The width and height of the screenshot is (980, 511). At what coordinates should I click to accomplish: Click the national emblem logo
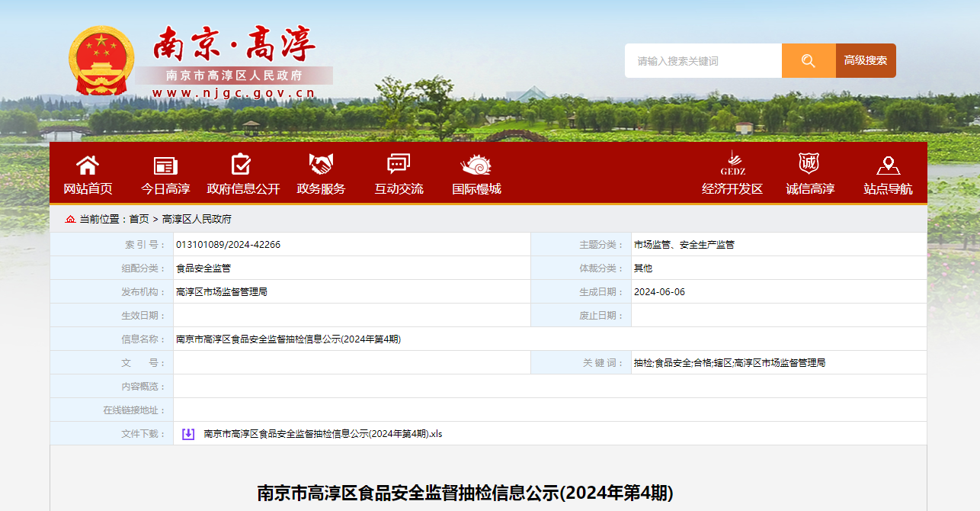(101, 61)
